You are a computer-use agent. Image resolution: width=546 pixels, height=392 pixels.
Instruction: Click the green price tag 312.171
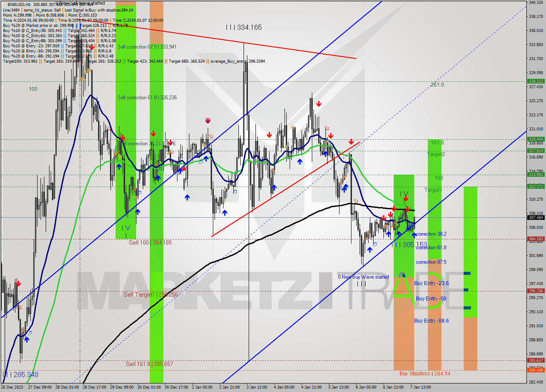click(x=536, y=186)
